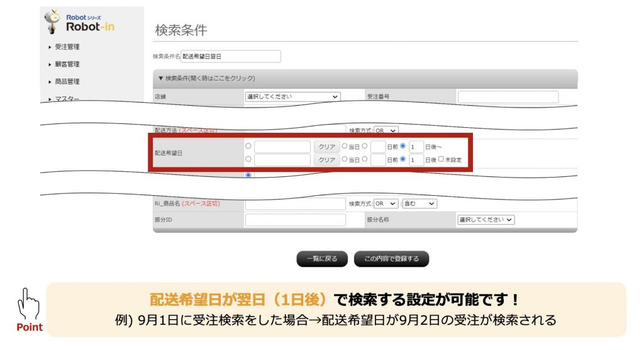Screen dimensions: 644x350
Task: Click 日前 number field in 未設定 row
Action: click(378, 160)
